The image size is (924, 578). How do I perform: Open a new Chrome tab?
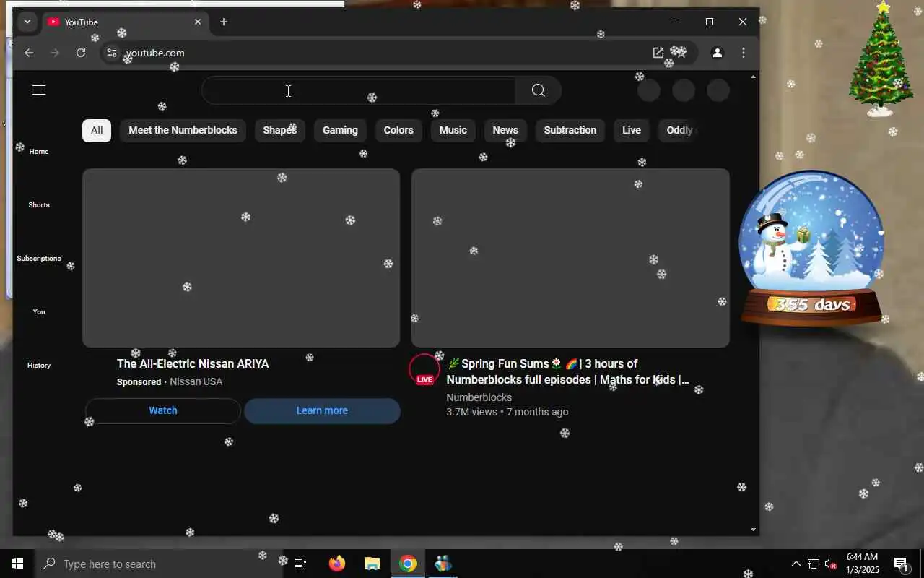[x=224, y=22]
